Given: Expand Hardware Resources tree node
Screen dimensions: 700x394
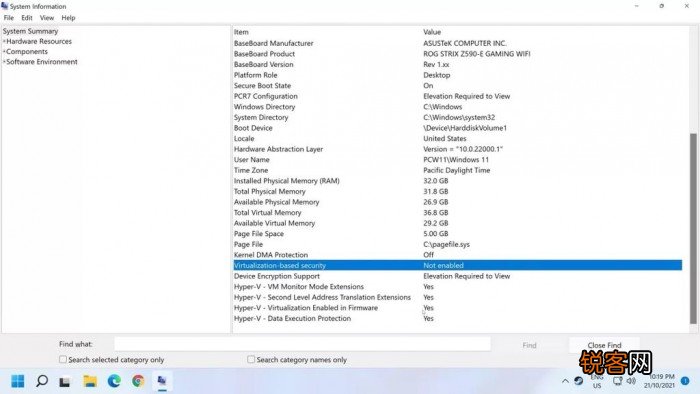Looking at the screenshot, I should (x=4, y=41).
